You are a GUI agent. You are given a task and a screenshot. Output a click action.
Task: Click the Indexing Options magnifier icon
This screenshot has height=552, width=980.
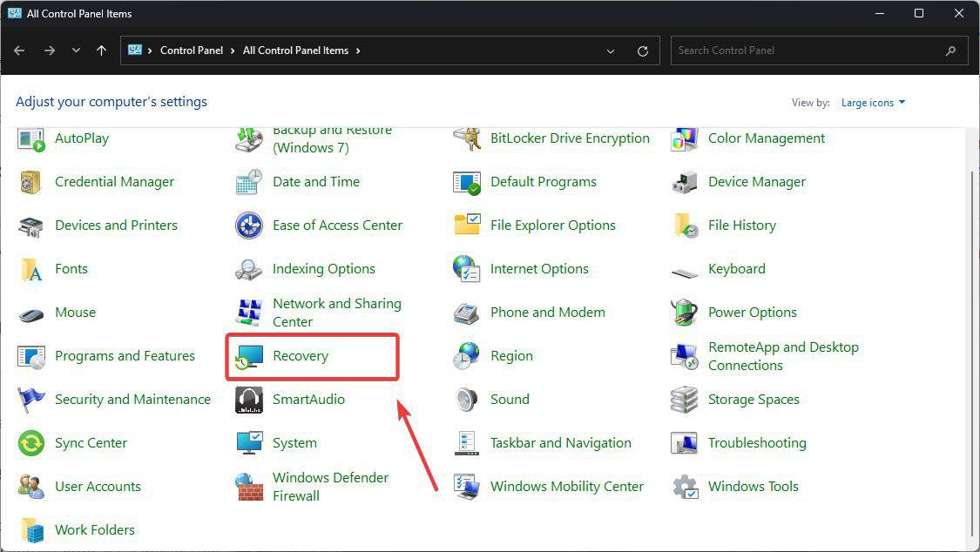click(248, 269)
